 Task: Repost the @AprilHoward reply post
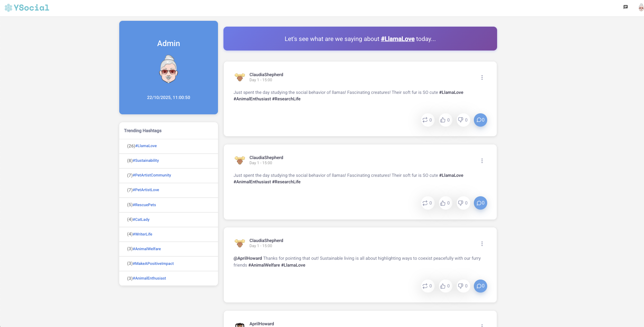[427, 286]
